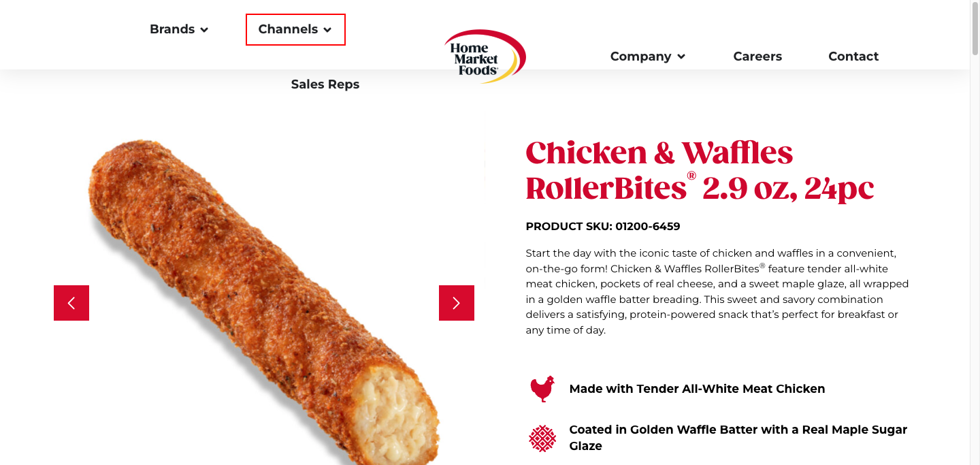The height and width of the screenshot is (465, 980).
Task: Open the Contact page
Action: coord(853,57)
